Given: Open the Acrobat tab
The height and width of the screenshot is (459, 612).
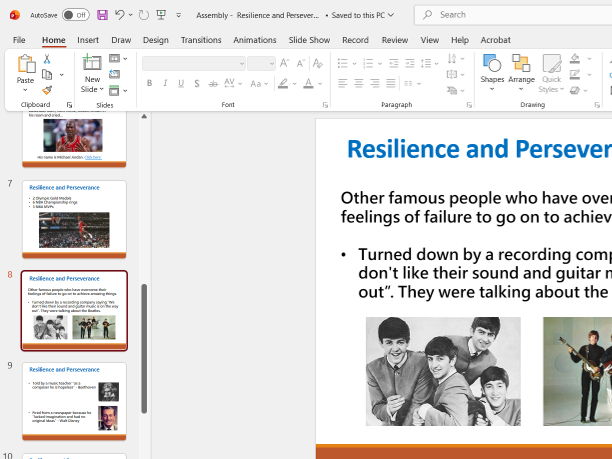Looking at the screenshot, I should pos(495,40).
